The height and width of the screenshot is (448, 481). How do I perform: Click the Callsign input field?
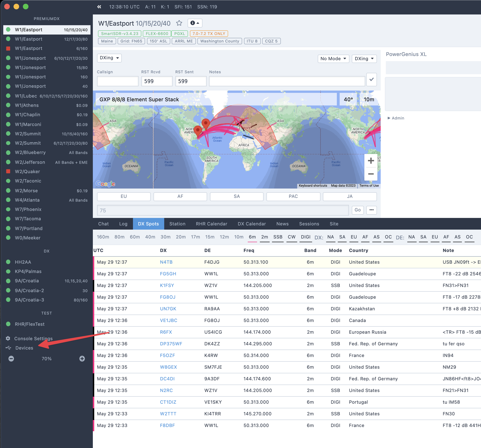pyautogui.click(x=118, y=81)
